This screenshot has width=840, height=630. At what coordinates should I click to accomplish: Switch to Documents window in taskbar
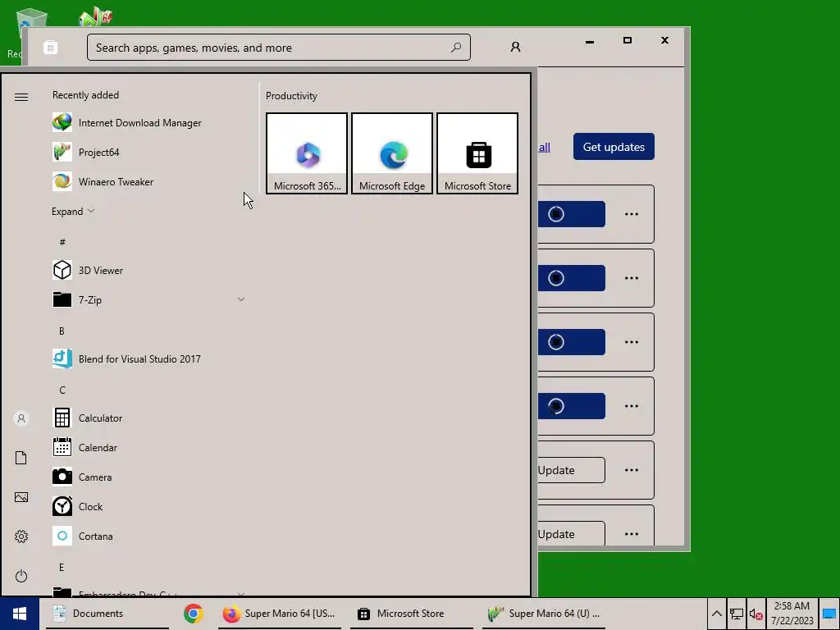pos(107,614)
